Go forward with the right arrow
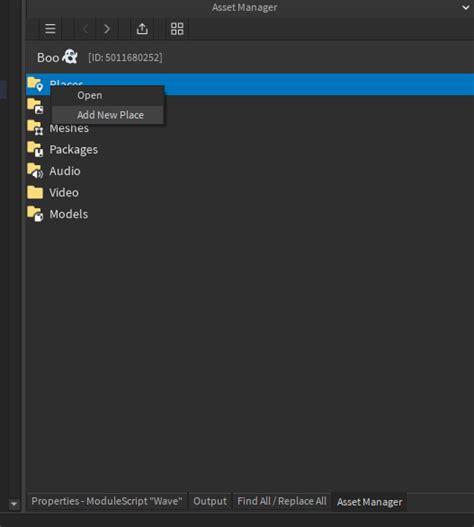Screen dimensions: 474x527 click(x=107, y=29)
